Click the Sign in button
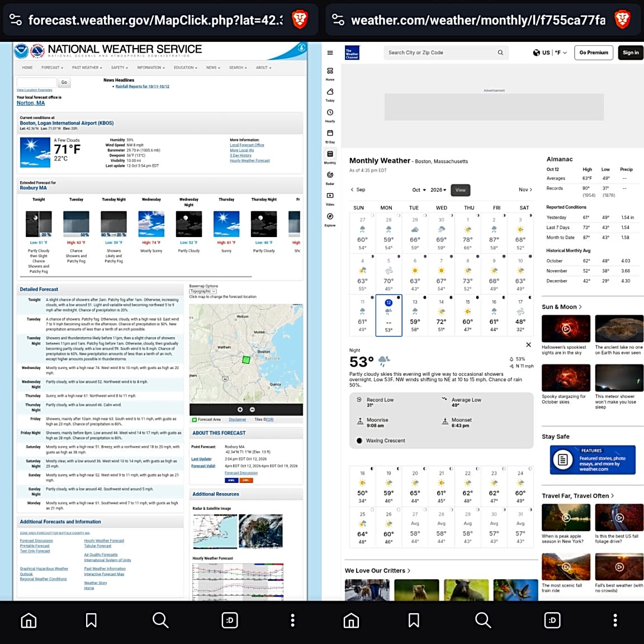This screenshot has height=644, width=644. tap(631, 53)
